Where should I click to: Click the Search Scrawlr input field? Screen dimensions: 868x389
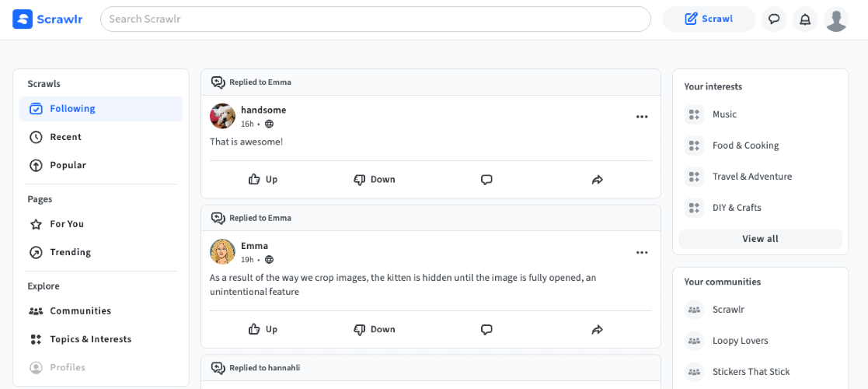tap(375, 19)
